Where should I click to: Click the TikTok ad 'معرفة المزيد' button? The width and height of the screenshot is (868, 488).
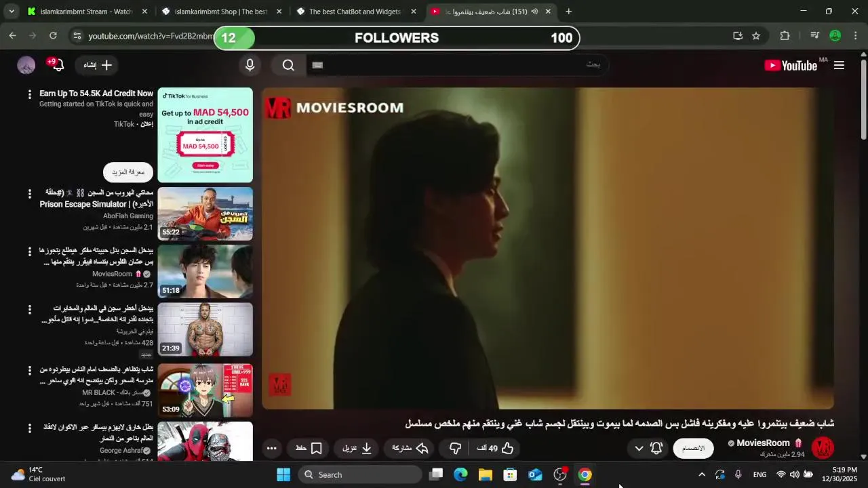coord(128,172)
